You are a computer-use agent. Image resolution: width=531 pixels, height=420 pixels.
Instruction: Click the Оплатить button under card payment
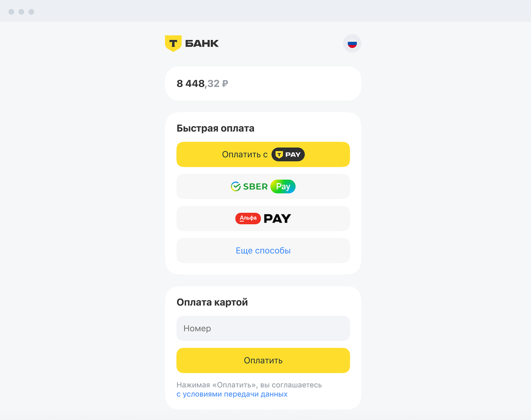pyautogui.click(x=263, y=360)
